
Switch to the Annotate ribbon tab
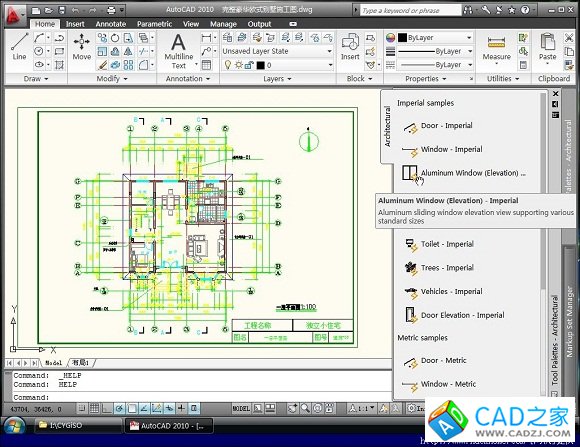coord(111,24)
